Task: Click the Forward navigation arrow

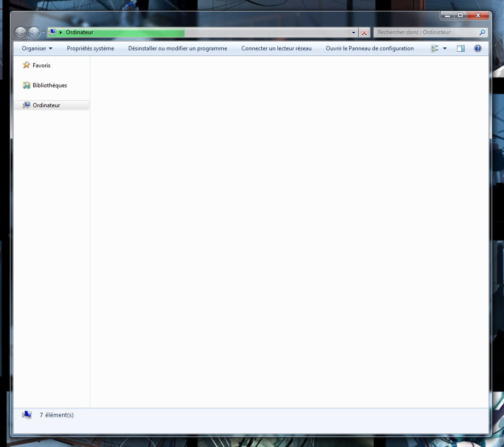Action: click(34, 32)
